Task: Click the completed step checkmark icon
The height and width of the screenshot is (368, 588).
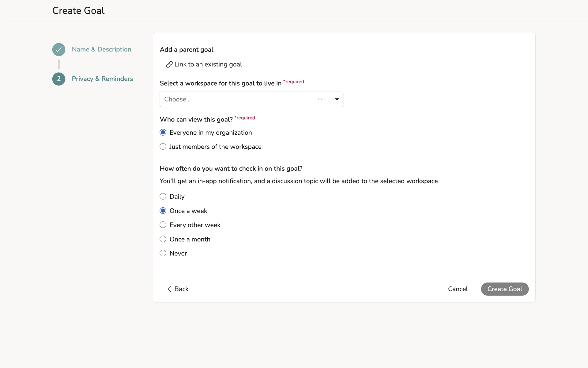Action: [58, 49]
